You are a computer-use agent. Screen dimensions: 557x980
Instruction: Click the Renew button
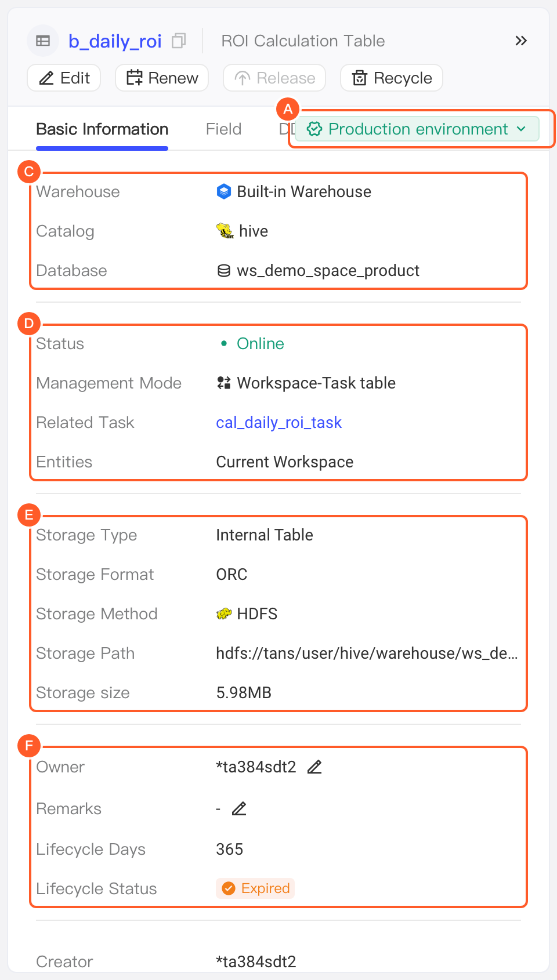pos(162,78)
